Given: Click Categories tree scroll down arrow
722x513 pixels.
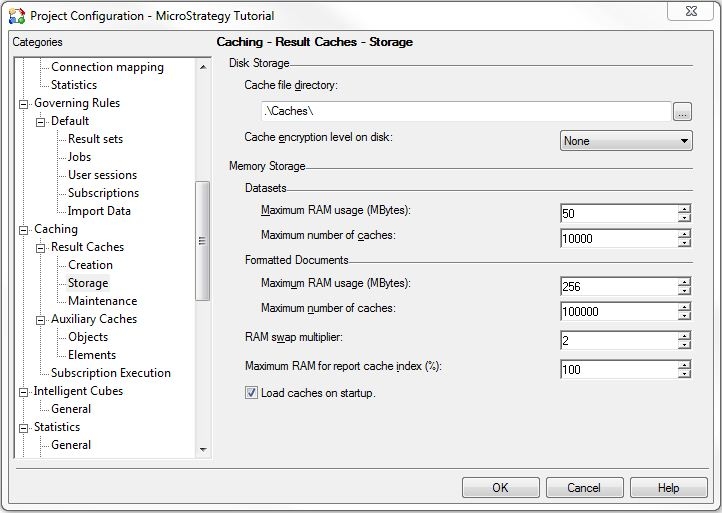Looking at the screenshot, I should tap(203, 449).
